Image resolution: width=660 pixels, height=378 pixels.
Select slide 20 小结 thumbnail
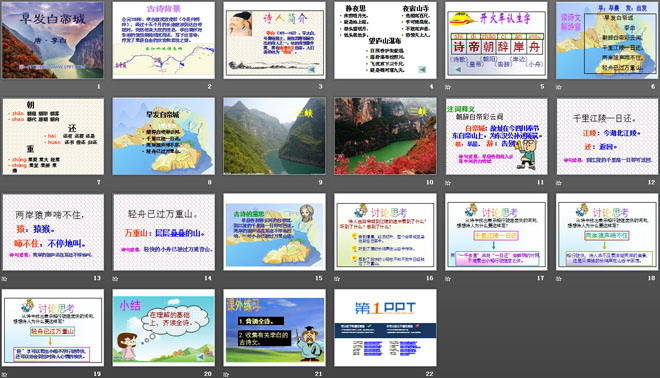pyautogui.click(x=163, y=327)
